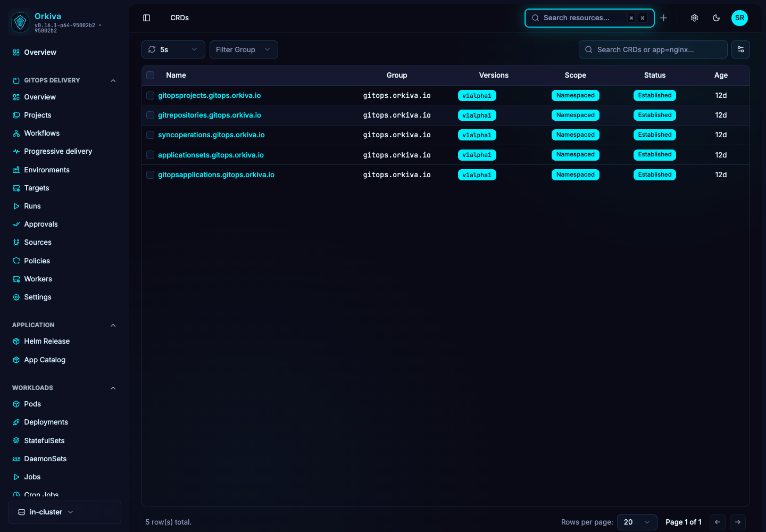Check the gitopsprojects row checkbox
This screenshot has width=766, height=532.
click(x=151, y=96)
